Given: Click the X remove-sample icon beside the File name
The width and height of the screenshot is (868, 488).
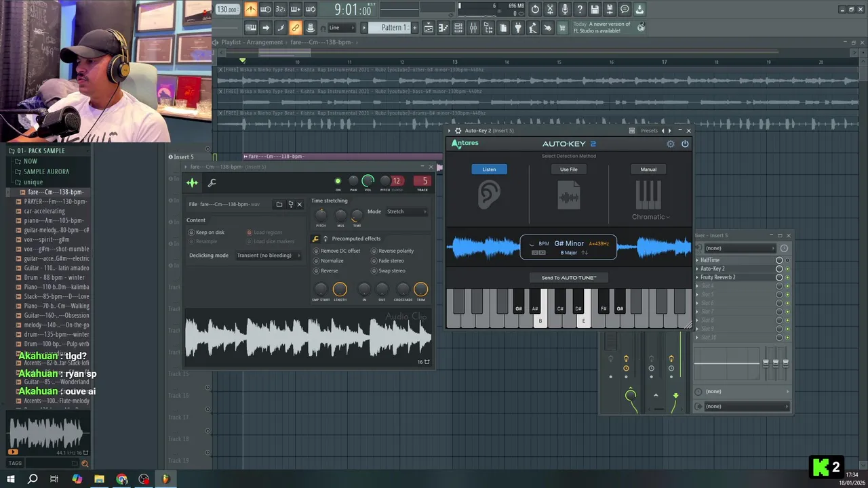Looking at the screenshot, I should click(299, 204).
